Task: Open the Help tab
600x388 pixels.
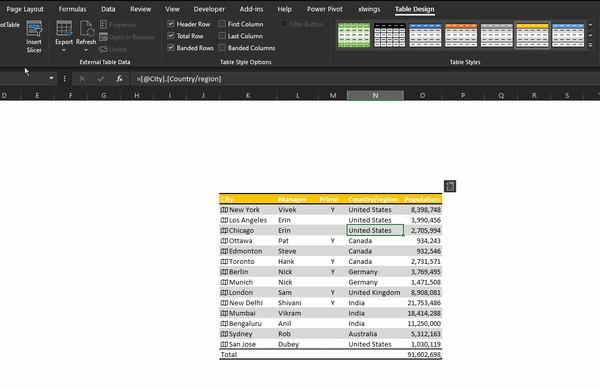Action: pos(284,9)
